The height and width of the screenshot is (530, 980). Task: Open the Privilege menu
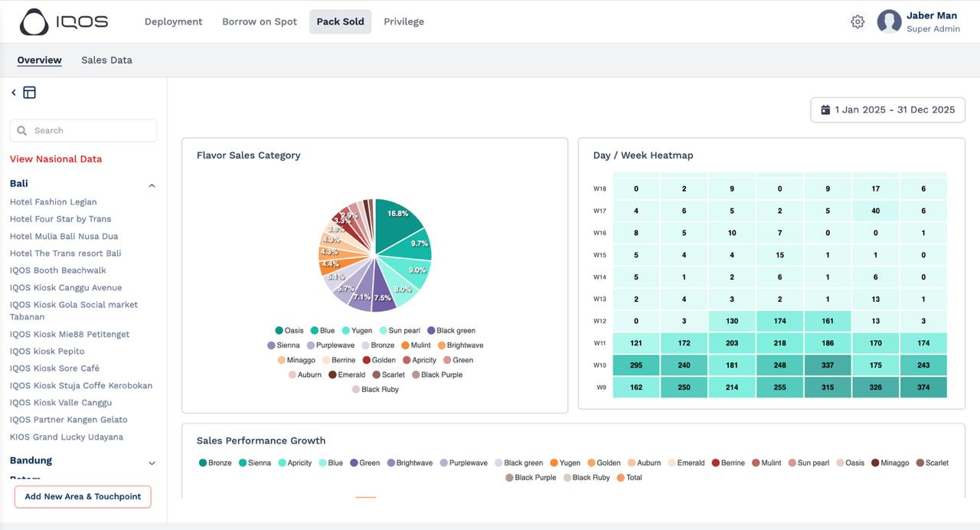(403, 21)
